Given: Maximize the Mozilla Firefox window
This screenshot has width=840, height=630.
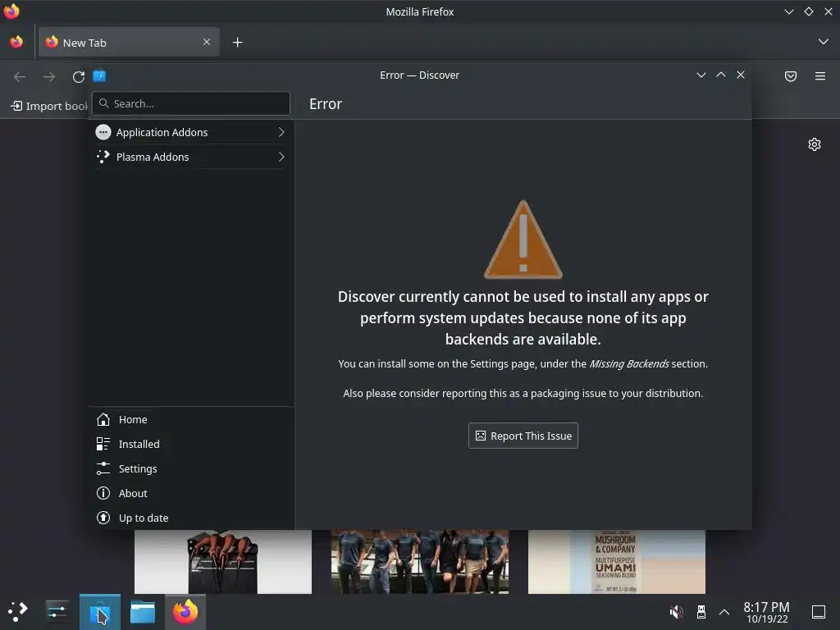Looking at the screenshot, I should click(808, 11).
